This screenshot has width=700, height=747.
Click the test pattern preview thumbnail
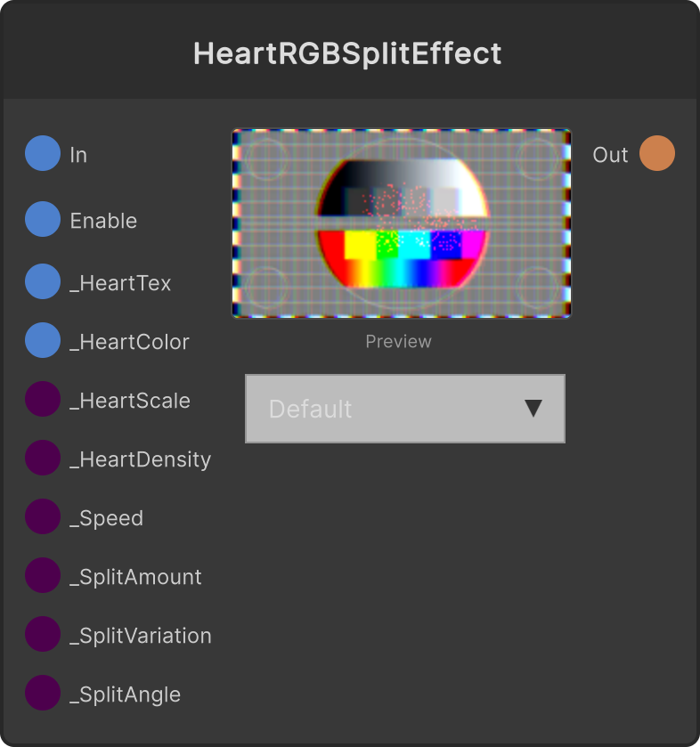tap(402, 223)
